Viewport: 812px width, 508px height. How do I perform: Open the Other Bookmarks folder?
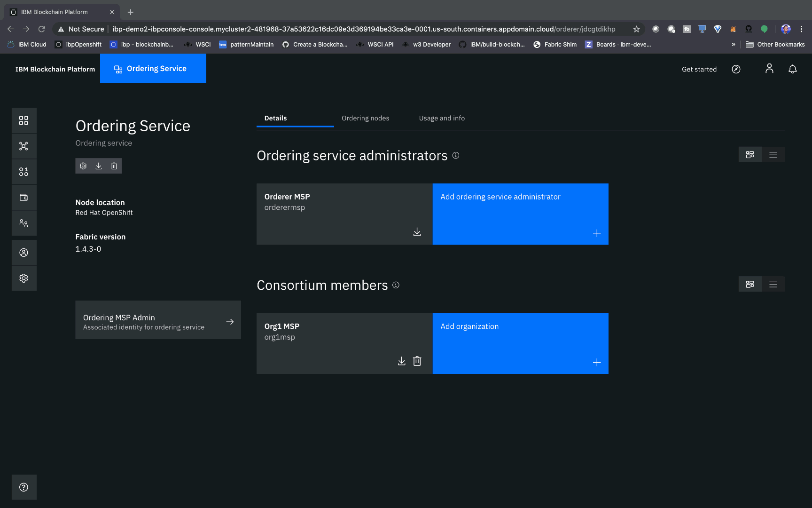pos(775,45)
